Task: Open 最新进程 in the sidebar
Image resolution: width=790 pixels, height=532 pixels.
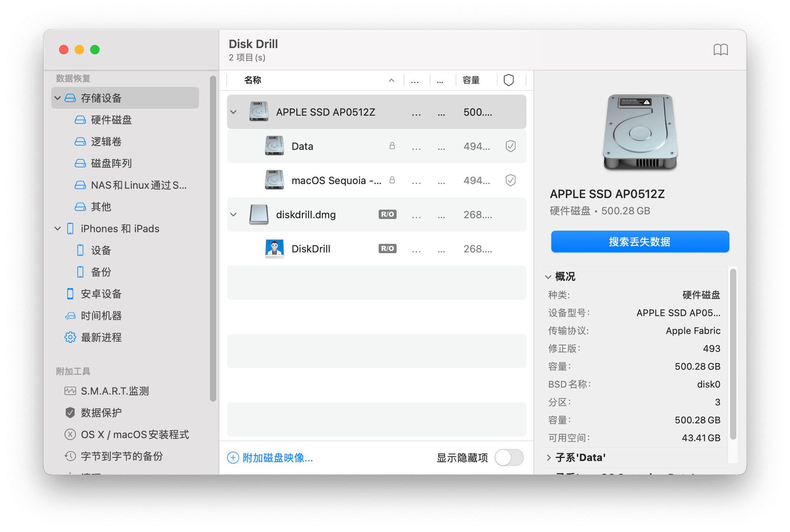Action: (101, 338)
